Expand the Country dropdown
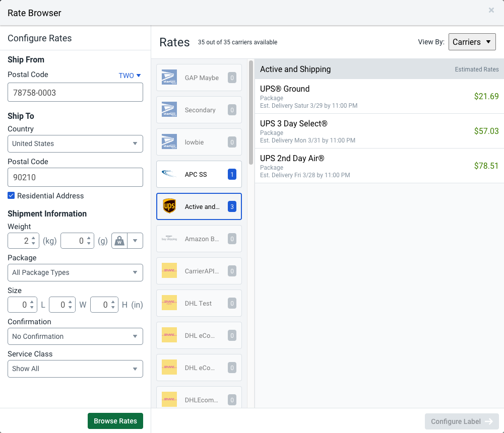Image resolution: width=504 pixels, height=433 pixels. 75,143
